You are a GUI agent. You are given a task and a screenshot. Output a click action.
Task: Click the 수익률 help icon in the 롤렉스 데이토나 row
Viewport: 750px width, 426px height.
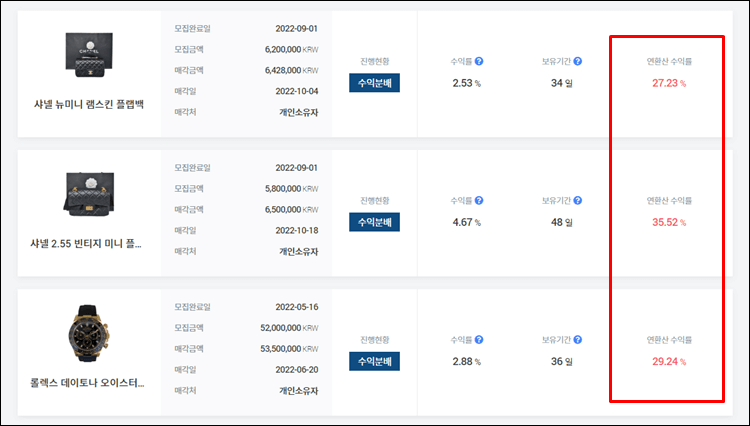point(479,339)
